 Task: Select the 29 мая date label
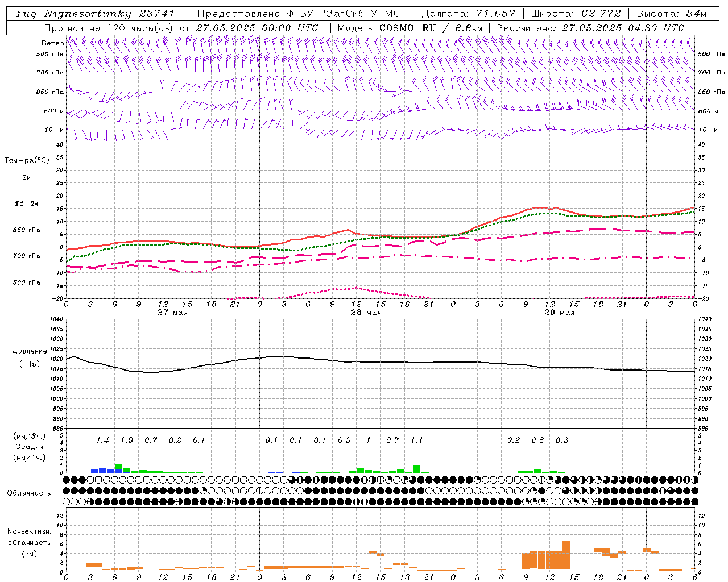[559, 313]
